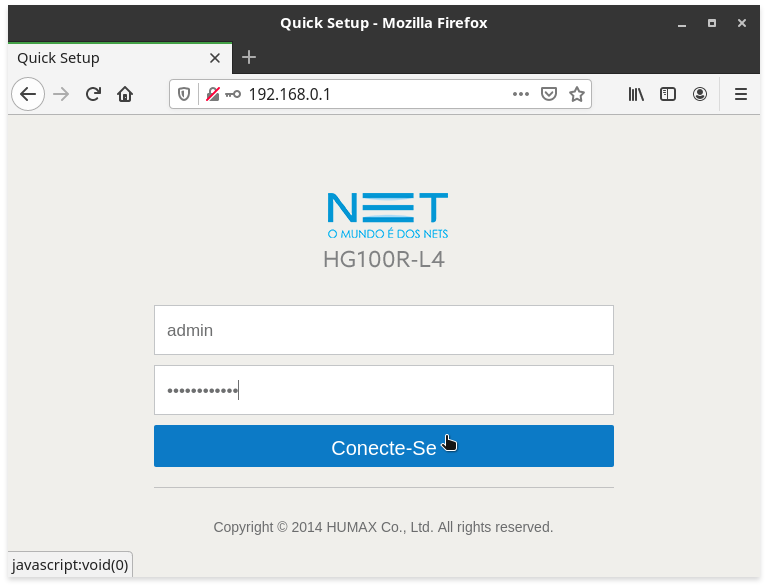Save page to Pocket
The width and height of the screenshot is (768, 588).
click(x=549, y=94)
